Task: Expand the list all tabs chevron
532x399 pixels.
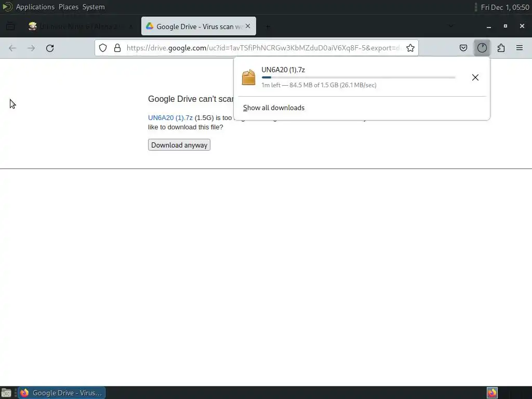Action: (x=450, y=26)
